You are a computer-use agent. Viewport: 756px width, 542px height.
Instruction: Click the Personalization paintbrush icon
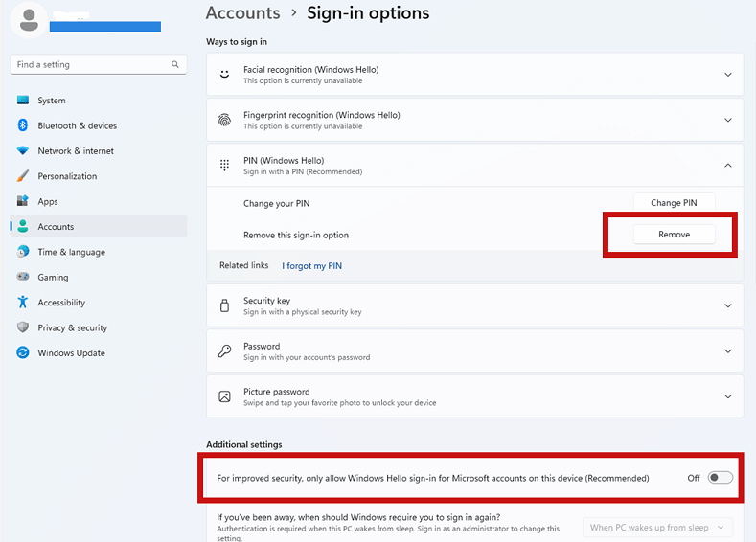pos(23,176)
